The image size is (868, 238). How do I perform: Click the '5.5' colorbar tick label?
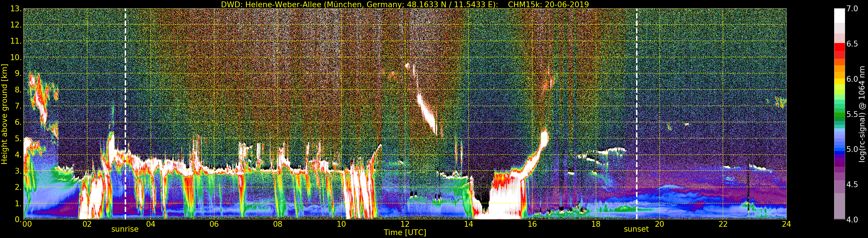click(852, 114)
